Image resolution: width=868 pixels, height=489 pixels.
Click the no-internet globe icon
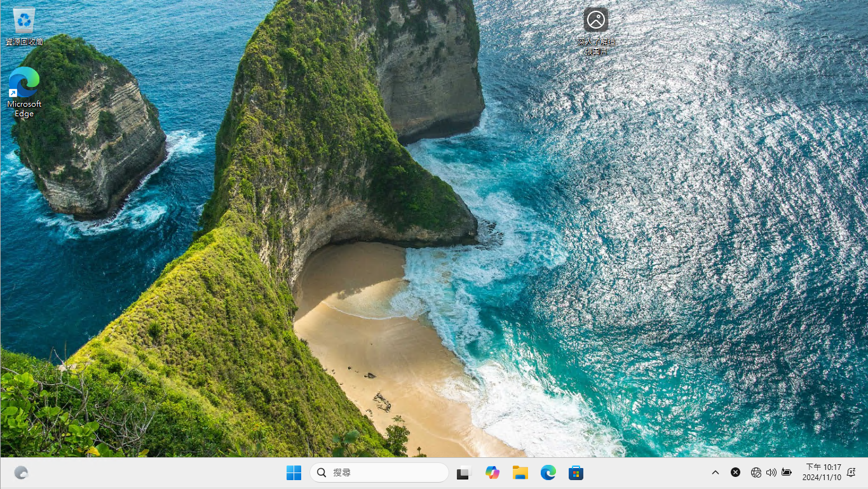[756, 472]
